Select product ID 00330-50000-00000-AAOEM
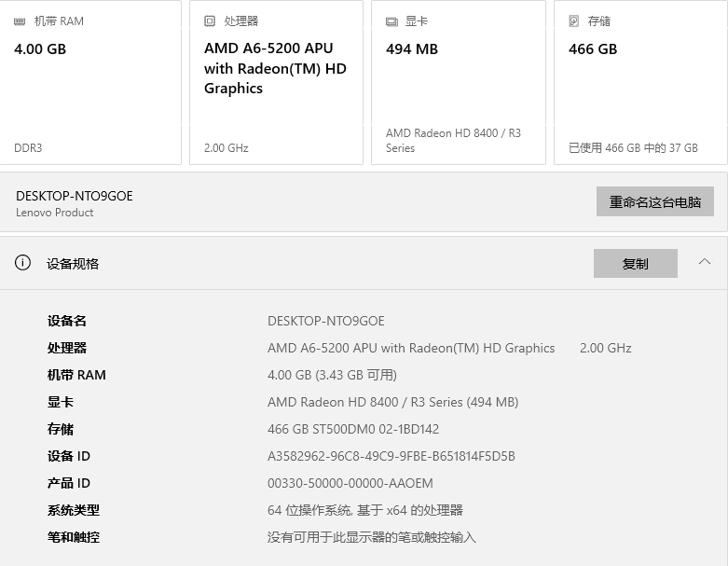Viewport: 728px width, 566px height. (350, 483)
